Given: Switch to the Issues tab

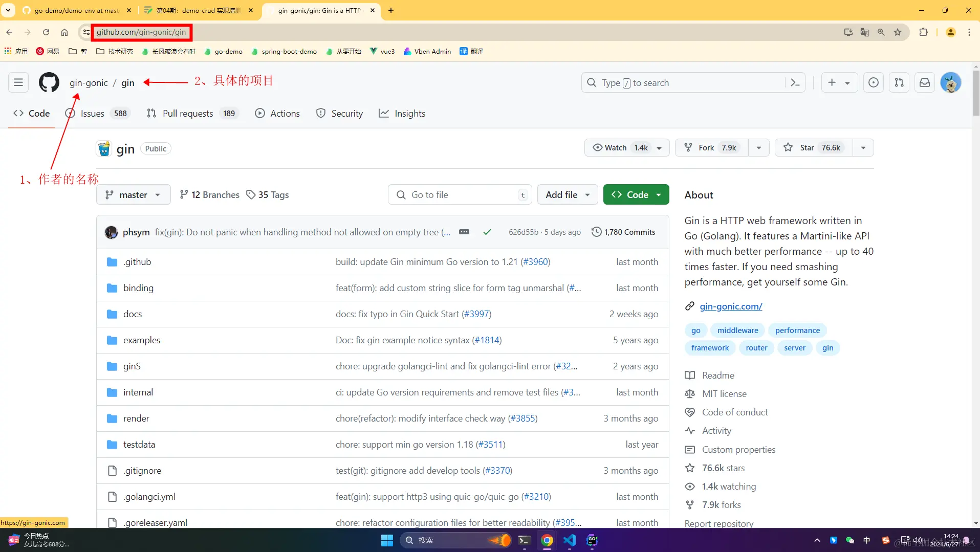Looking at the screenshot, I should click(x=98, y=114).
